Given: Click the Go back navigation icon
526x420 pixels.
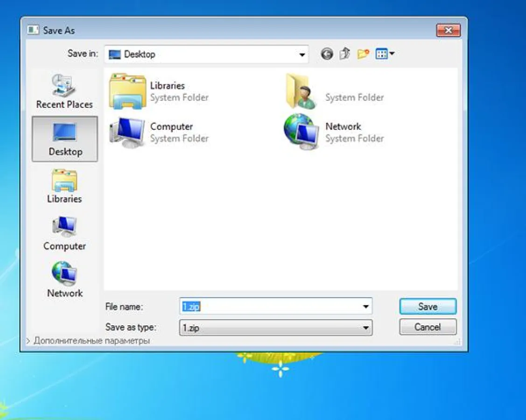Looking at the screenshot, I should pos(327,54).
